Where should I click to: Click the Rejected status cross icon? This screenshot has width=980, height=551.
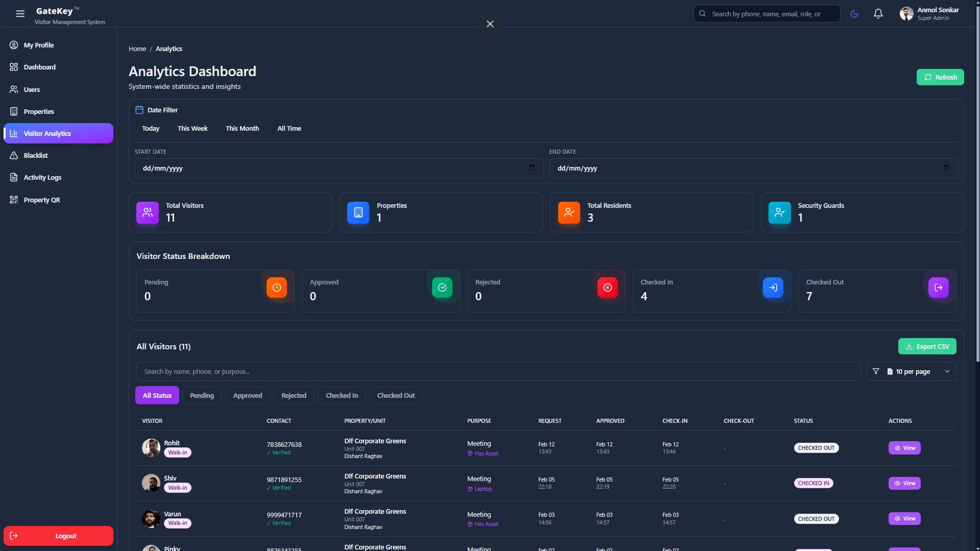click(607, 288)
